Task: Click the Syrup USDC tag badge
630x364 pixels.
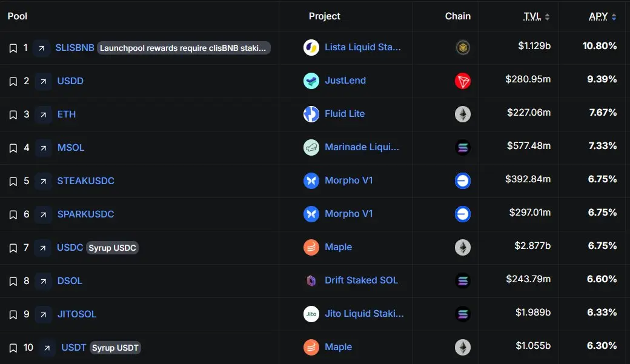Action: point(113,248)
